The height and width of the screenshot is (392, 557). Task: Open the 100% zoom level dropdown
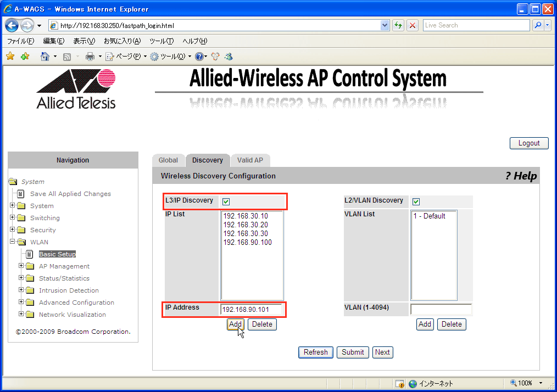tap(541, 383)
